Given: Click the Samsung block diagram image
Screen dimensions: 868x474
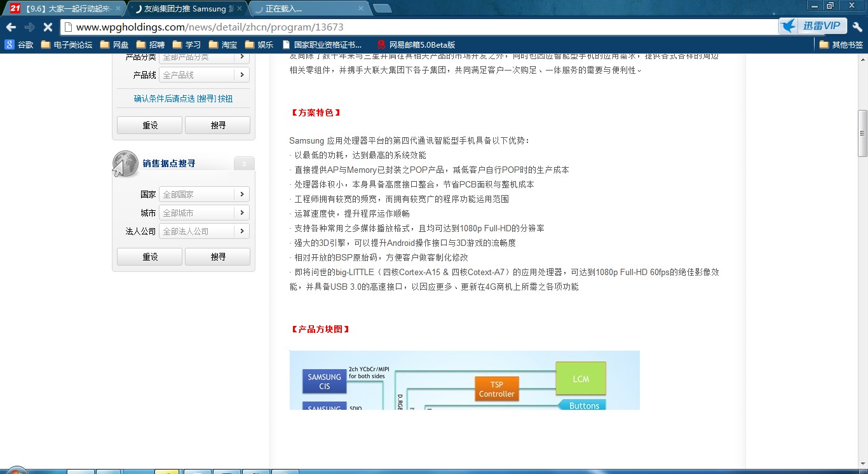Looking at the screenshot, I should coord(465,380).
